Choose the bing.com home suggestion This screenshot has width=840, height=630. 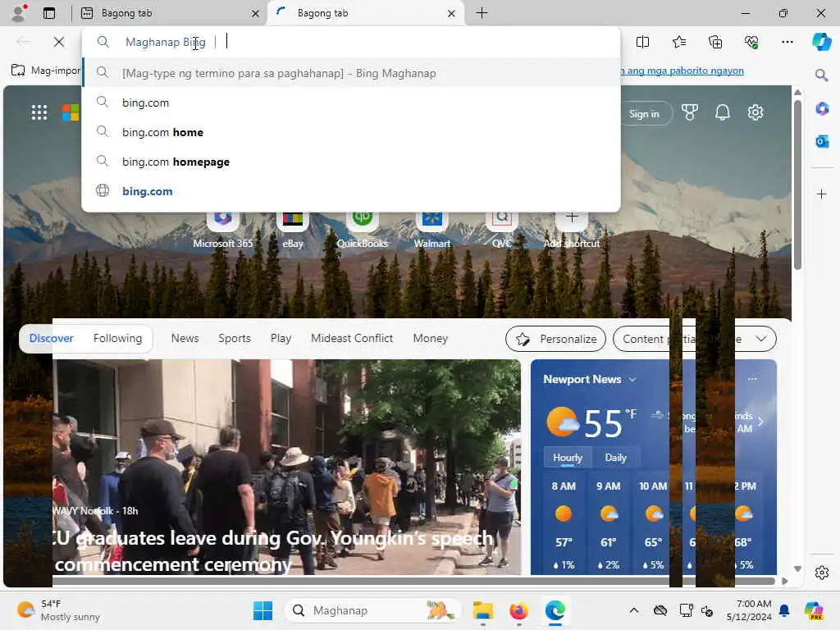351,132
